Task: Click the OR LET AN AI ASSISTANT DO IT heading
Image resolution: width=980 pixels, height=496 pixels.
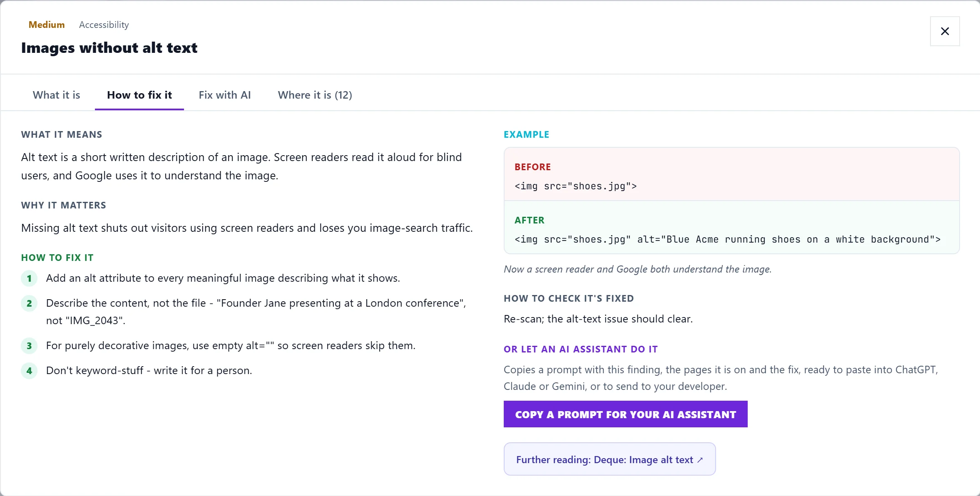Action: coord(581,349)
